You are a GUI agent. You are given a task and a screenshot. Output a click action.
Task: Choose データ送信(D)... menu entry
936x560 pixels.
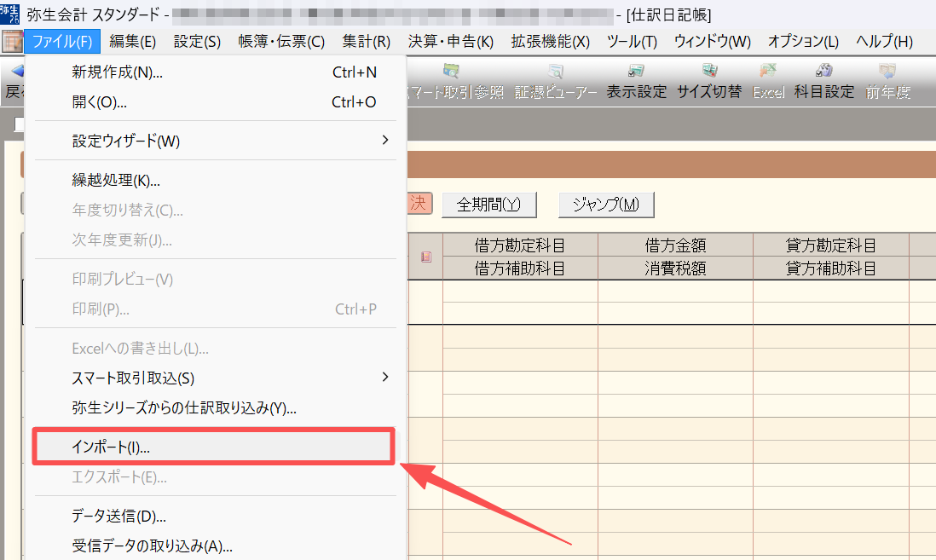tap(216, 516)
